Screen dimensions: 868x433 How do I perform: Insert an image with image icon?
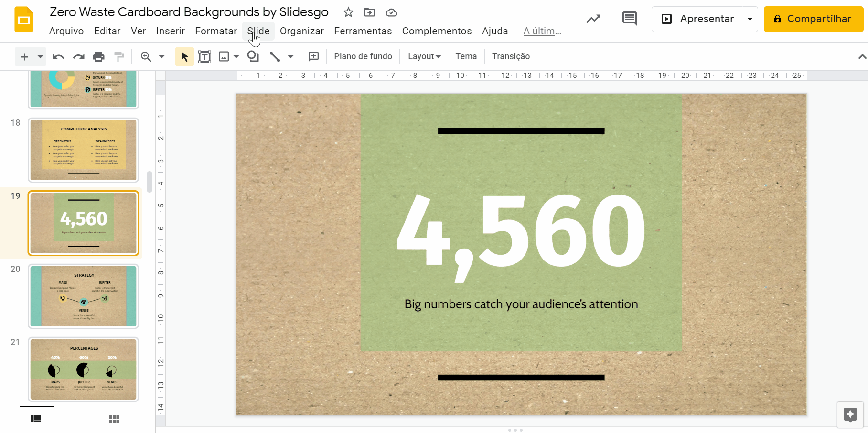click(x=224, y=57)
